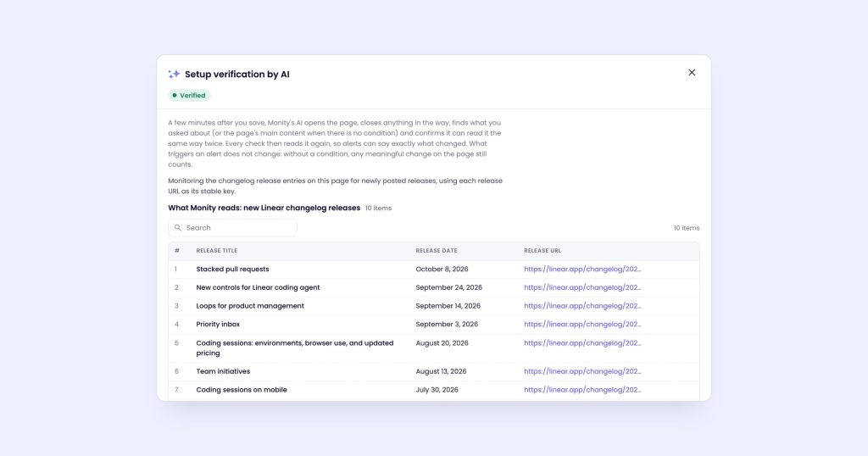The image size is (868, 456).
Task: Select the 'Stacked pull requests' title cell
Action: (232, 269)
